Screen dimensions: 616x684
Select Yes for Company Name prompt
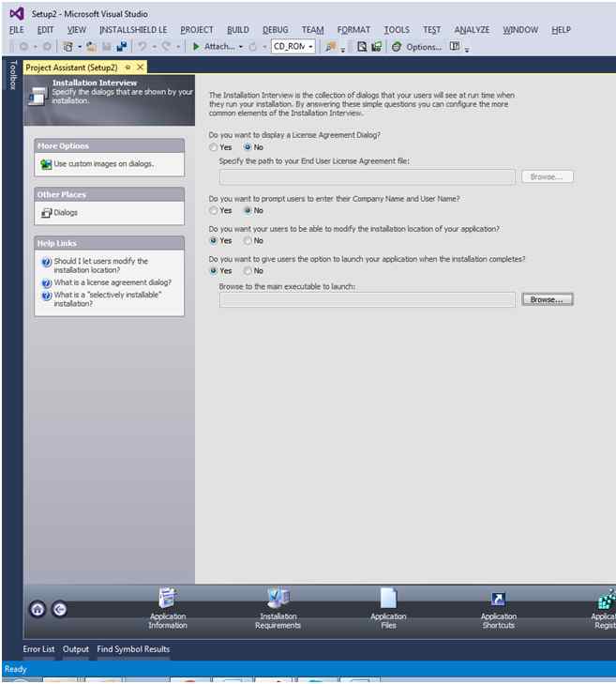pos(213,211)
